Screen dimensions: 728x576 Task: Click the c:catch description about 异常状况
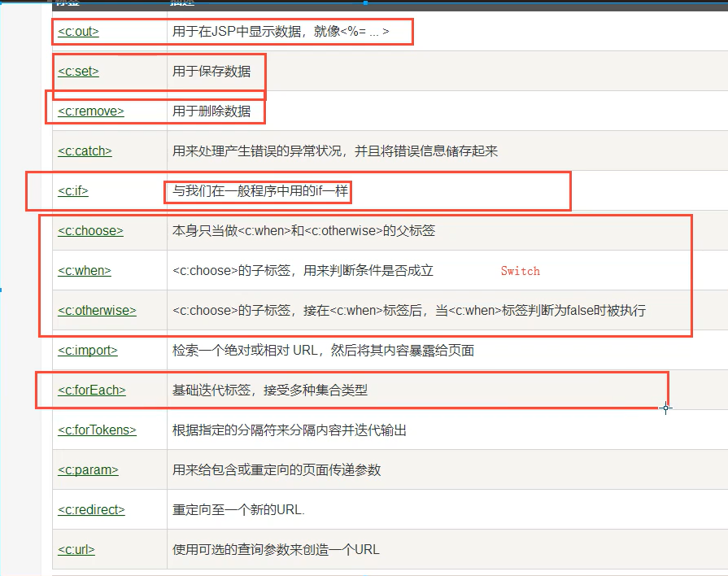[335, 151]
